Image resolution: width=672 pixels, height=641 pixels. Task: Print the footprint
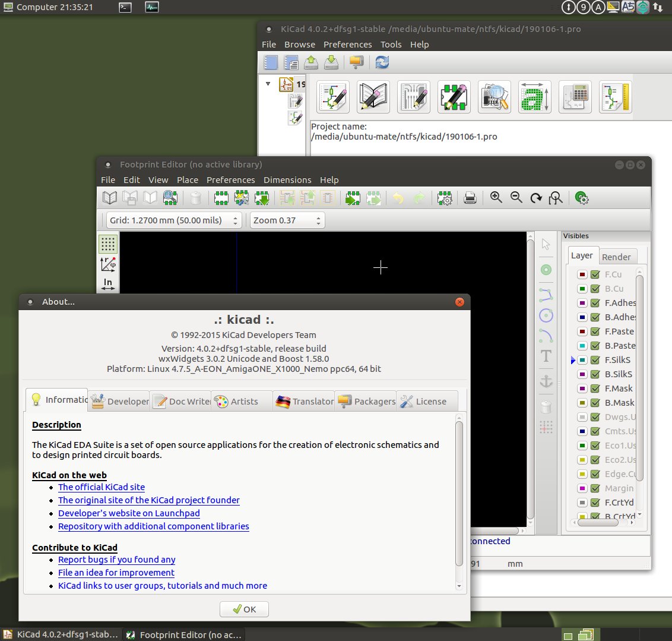point(470,198)
